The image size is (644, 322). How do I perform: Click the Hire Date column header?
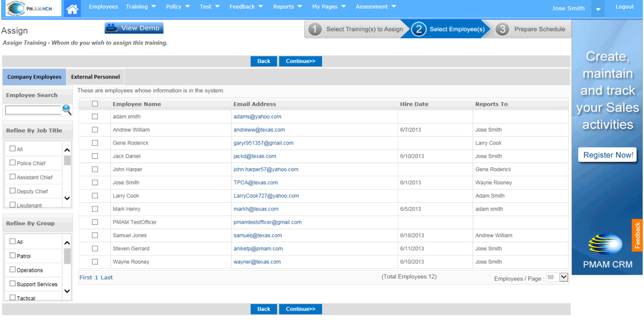click(x=414, y=104)
